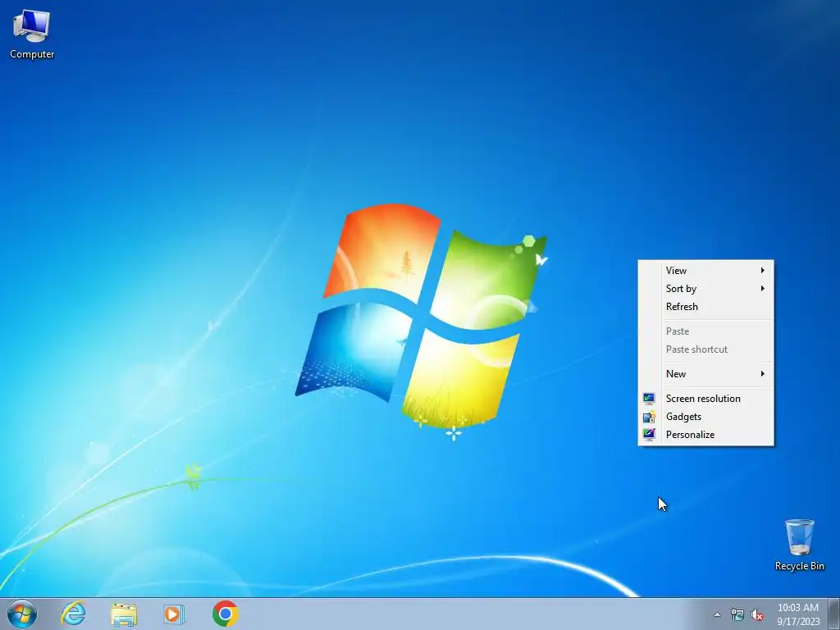Expand the View submenu
840x630 pixels.
coord(706,271)
